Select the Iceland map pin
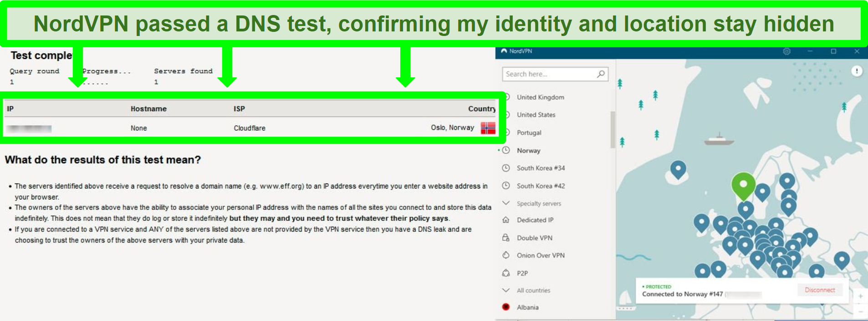 678,170
